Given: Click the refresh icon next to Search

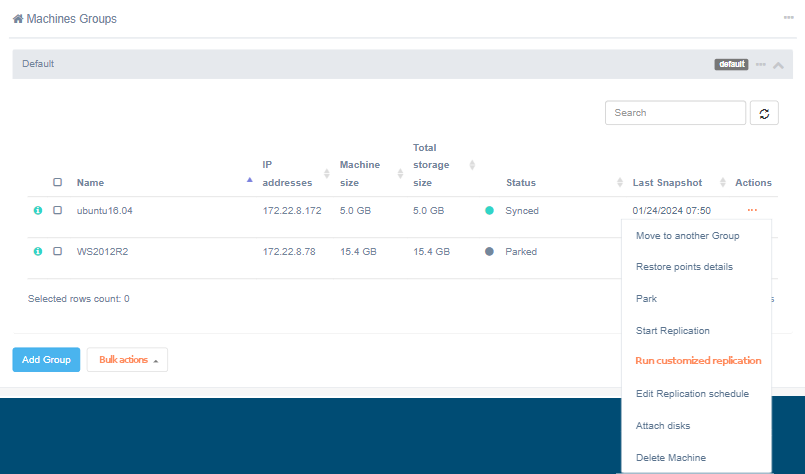Looking at the screenshot, I should (764, 113).
